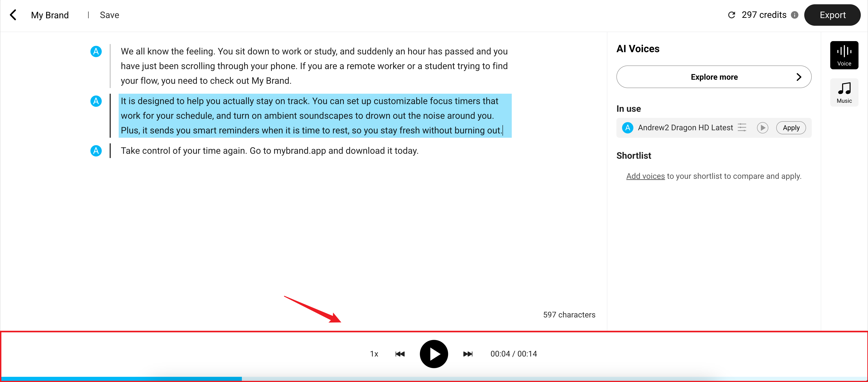This screenshot has width=868, height=382.
Task: Expand Explore more voices
Action: point(714,77)
